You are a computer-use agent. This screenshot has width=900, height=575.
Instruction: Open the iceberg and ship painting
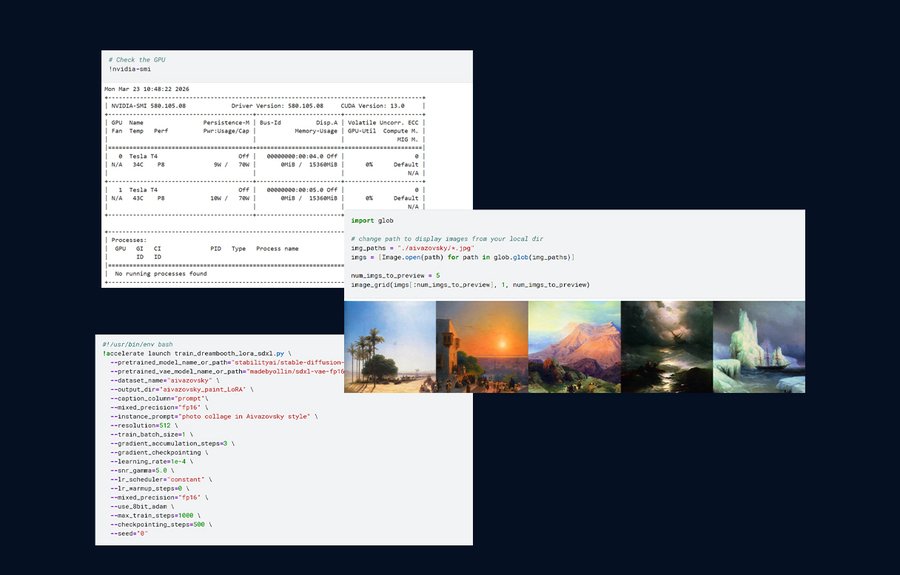click(759, 347)
